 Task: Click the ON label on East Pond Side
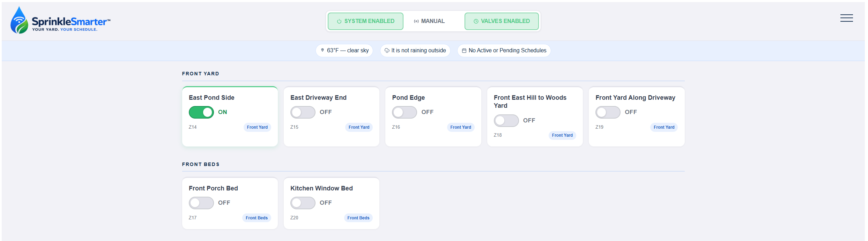click(222, 112)
